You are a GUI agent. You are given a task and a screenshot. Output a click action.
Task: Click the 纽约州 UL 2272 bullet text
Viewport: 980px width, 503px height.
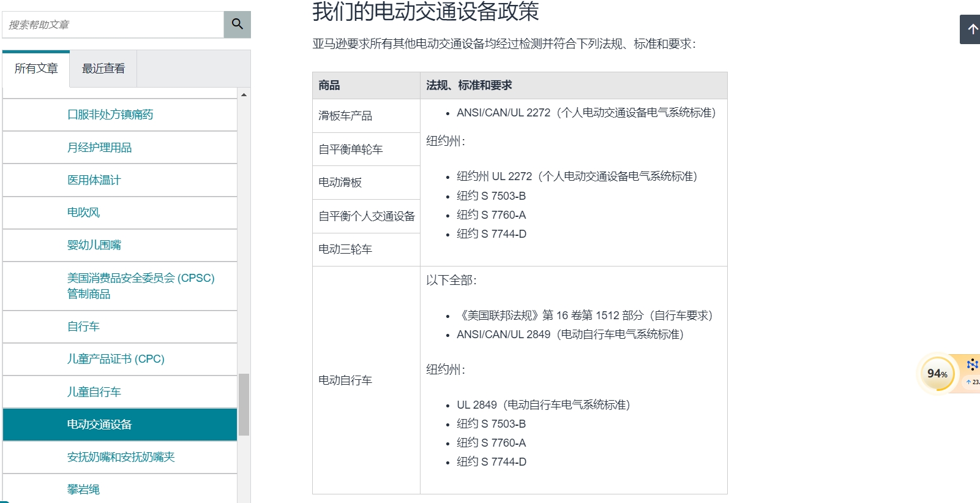click(x=577, y=176)
